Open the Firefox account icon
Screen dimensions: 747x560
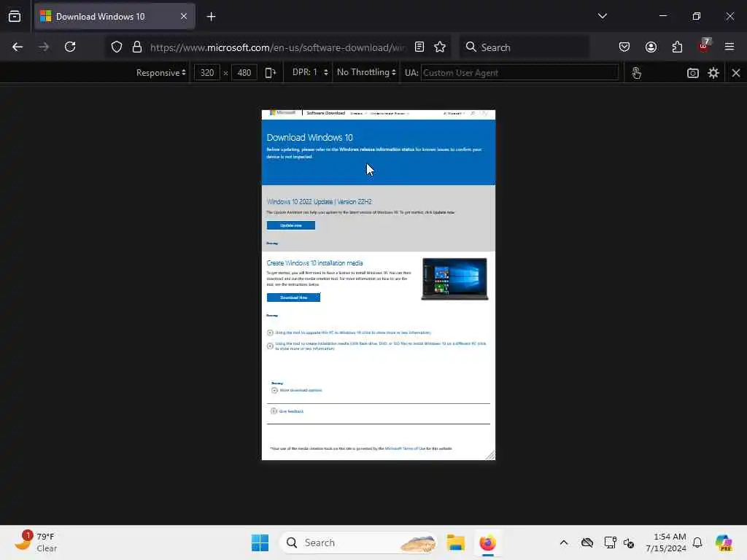651,47
